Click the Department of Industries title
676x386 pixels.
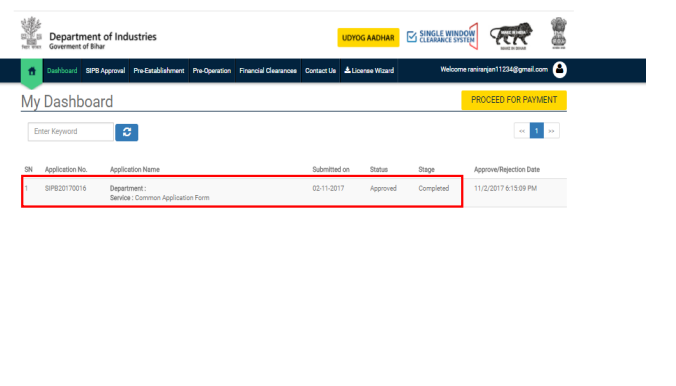click(x=103, y=37)
